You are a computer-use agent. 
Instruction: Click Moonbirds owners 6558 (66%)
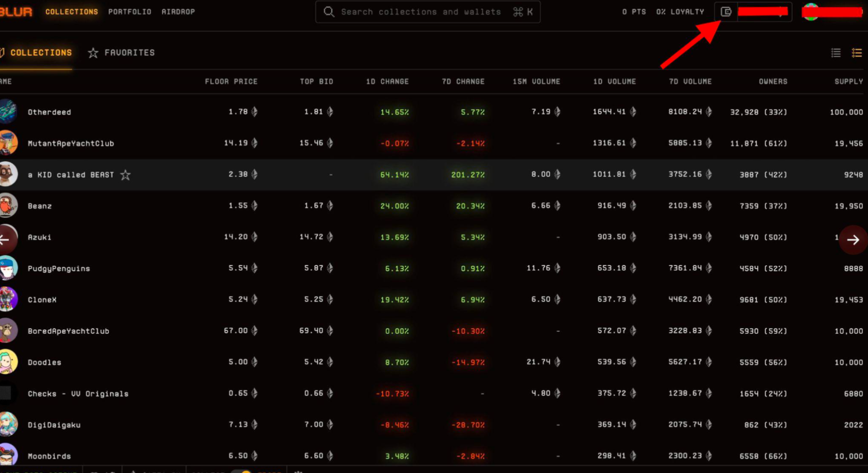click(x=763, y=456)
